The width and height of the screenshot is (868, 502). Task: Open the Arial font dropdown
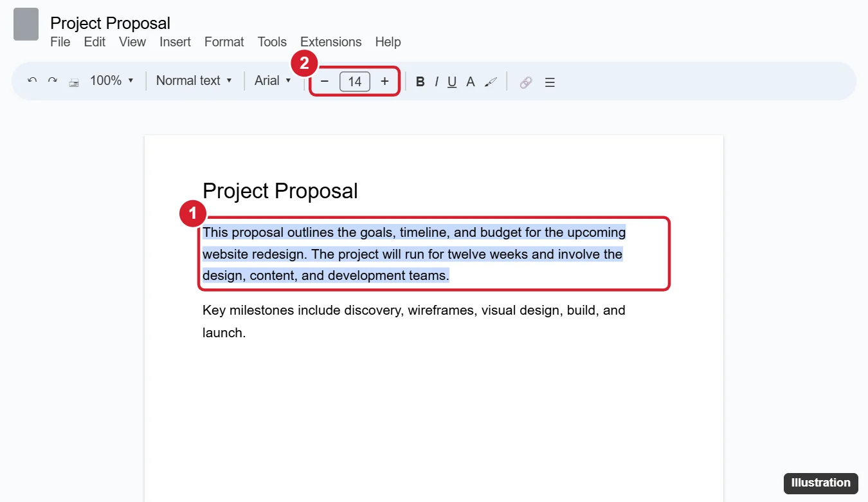(273, 80)
